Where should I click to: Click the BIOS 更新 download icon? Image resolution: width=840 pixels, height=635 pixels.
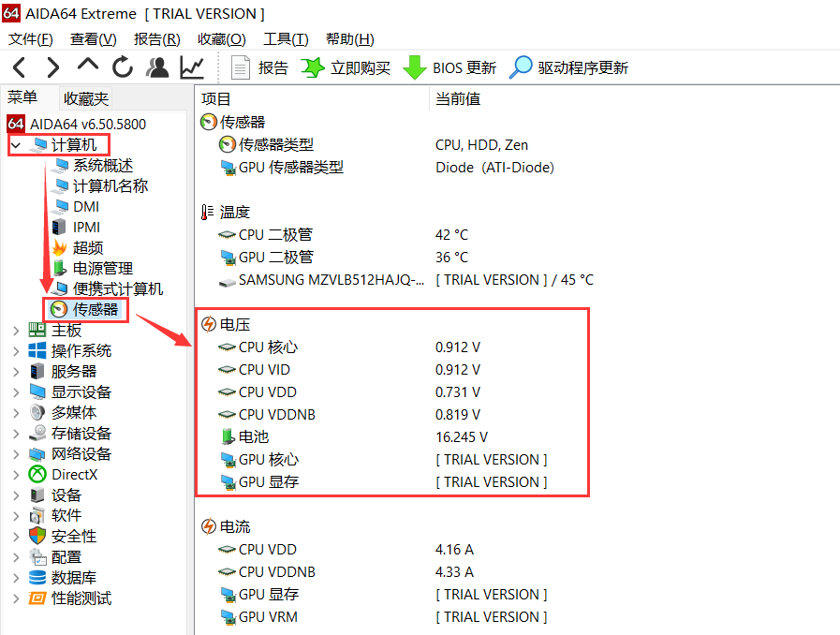(414, 66)
